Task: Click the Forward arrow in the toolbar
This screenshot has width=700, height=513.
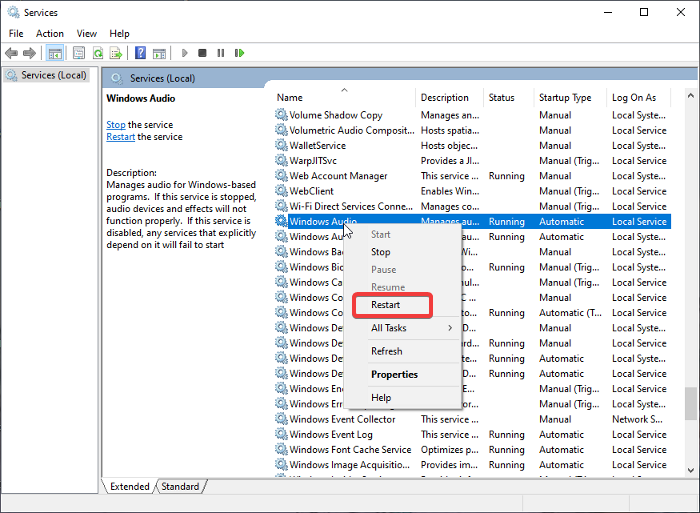Action: tap(30, 53)
